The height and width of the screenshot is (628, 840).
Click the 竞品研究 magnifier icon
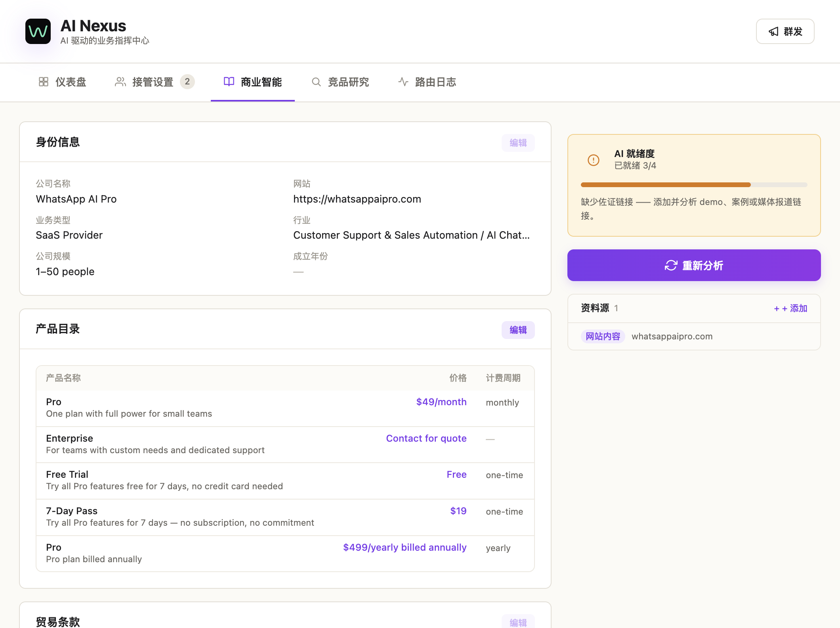click(x=316, y=82)
